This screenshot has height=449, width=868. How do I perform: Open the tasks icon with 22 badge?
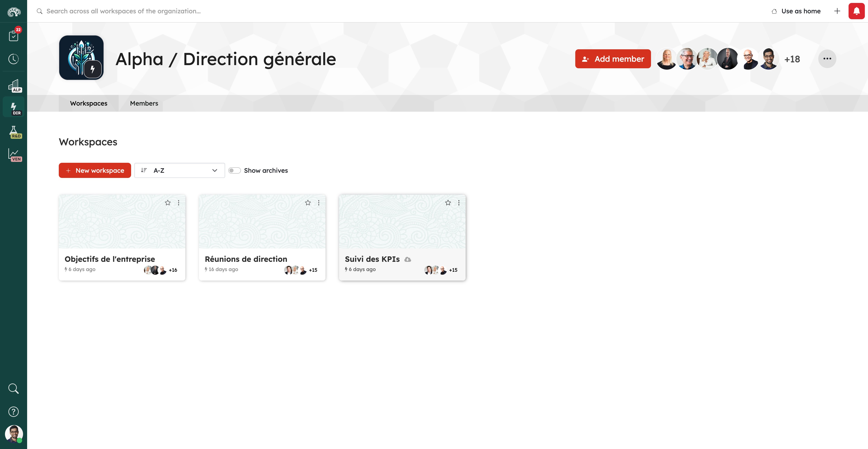[x=14, y=35]
